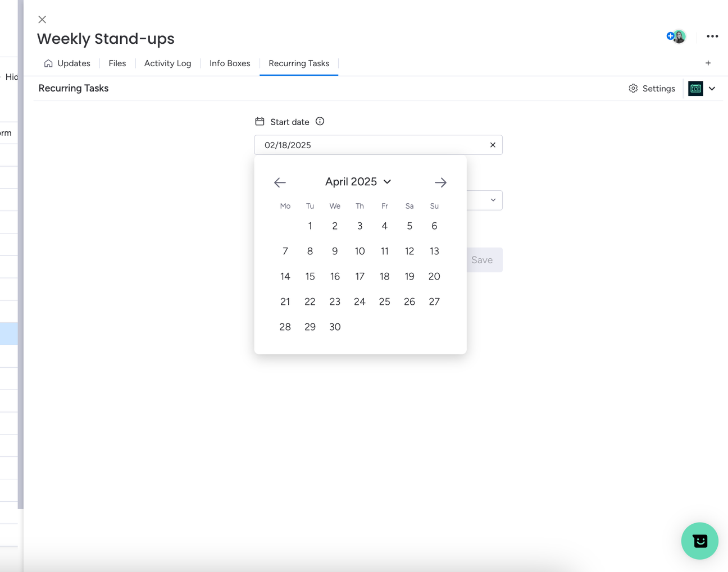Switch to the Activity Log tab
728x572 pixels.
coord(167,63)
